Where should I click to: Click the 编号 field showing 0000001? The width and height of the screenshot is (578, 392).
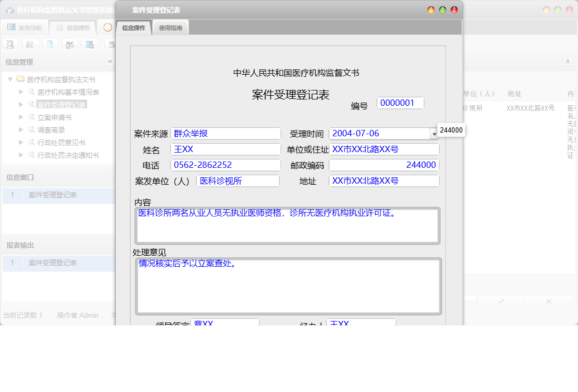(x=400, y=103)
